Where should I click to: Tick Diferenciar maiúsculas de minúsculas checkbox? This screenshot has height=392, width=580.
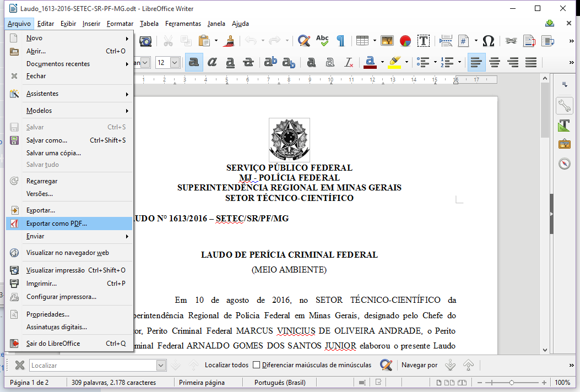(x=256, y=365)
